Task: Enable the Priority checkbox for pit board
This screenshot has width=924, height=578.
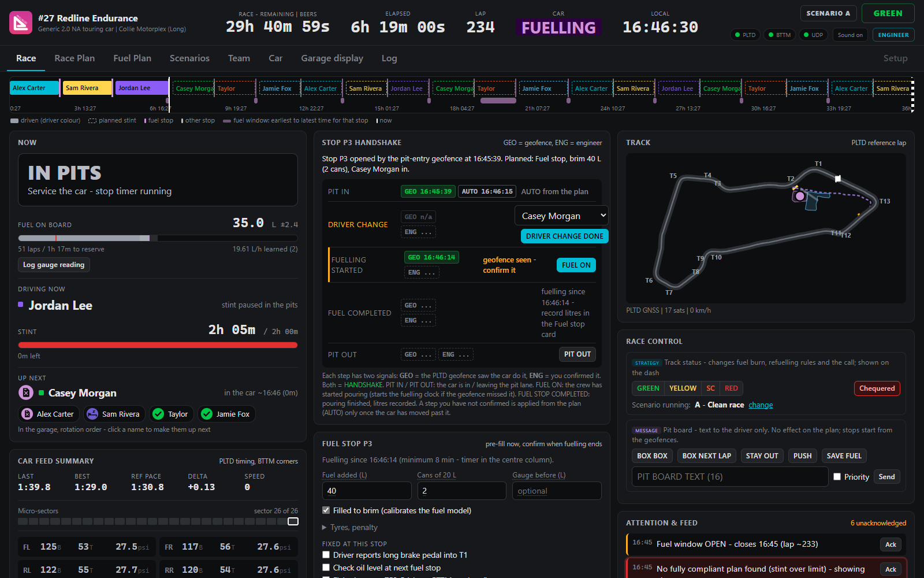Action: pyautogui.click(x=837, y=477)
